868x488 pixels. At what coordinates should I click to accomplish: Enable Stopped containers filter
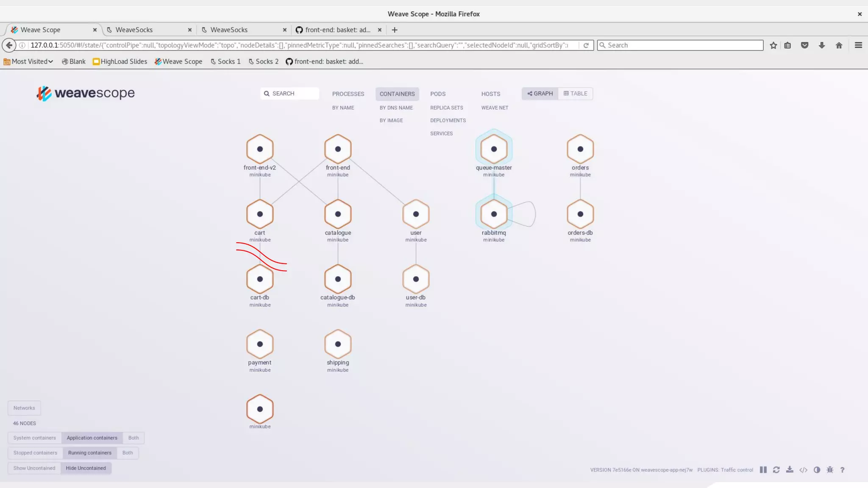coord(35,453)
